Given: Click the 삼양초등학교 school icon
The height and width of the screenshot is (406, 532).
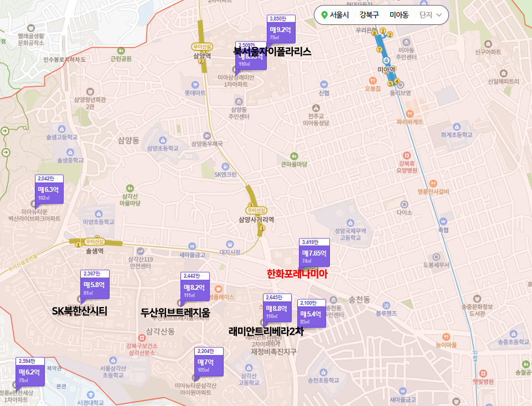Looking at the screenshot, I should 163,140.
